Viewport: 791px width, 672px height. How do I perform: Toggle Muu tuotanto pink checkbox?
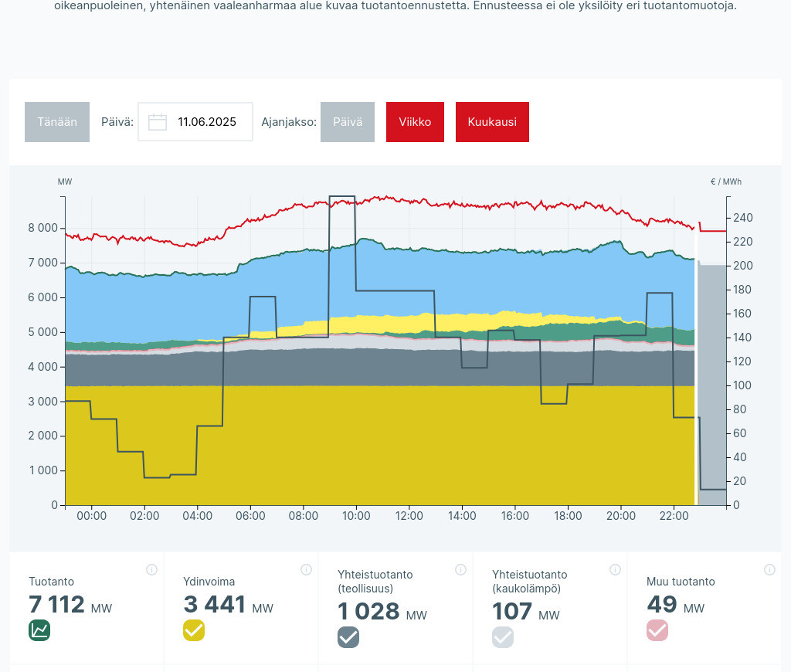point(657,630)
